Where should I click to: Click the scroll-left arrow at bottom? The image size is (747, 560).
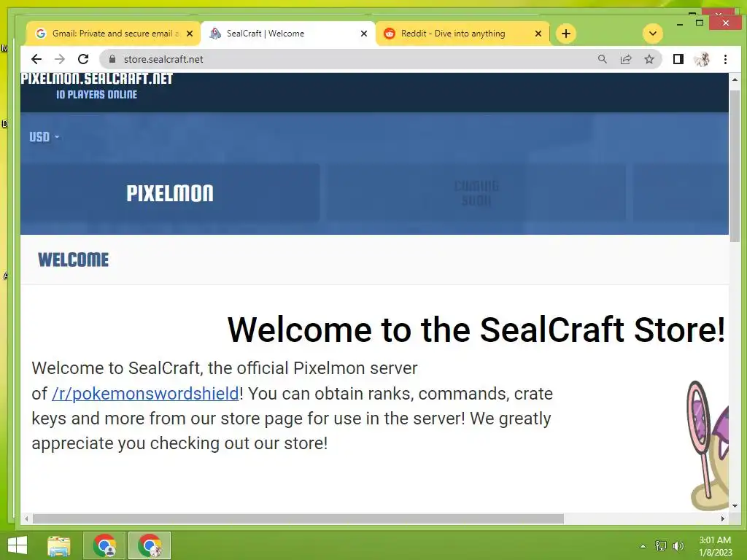[27, 518]
